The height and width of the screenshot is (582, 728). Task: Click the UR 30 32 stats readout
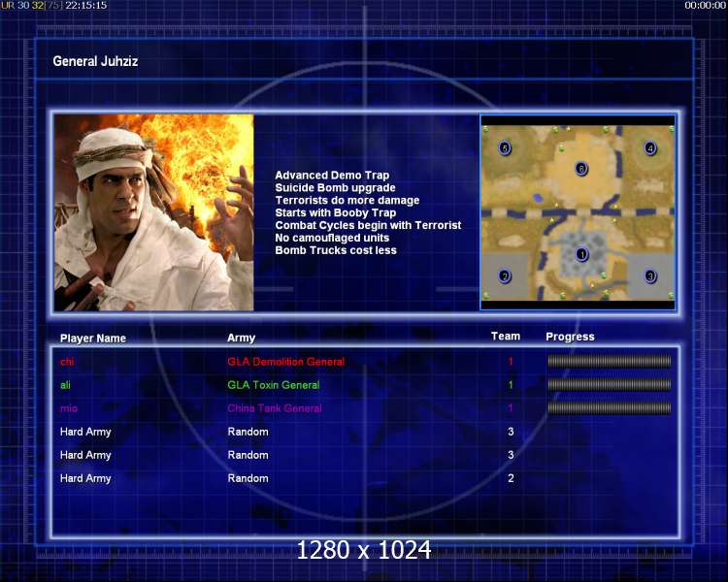(x=32, y=6)
